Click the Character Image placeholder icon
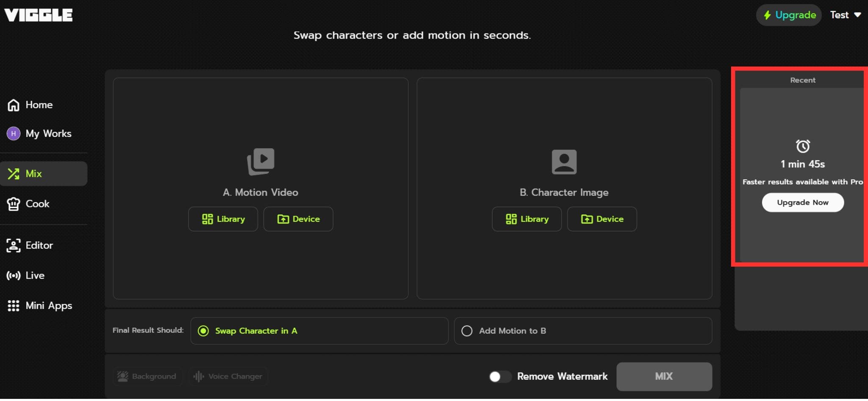Image resolution: width=868 pixels, height=401 pixels. (564, 162)
